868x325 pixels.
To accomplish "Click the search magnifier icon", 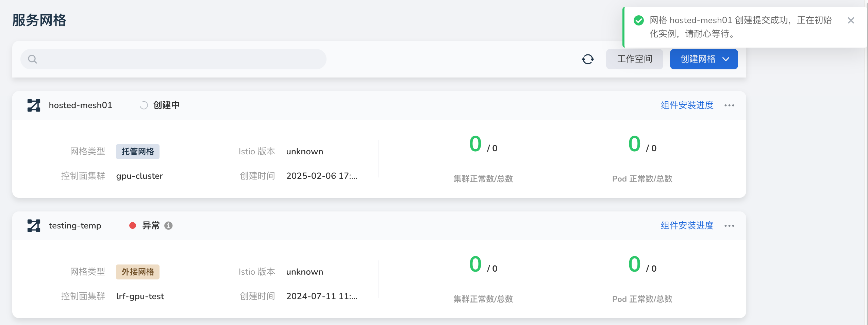I will coord(33,59).
